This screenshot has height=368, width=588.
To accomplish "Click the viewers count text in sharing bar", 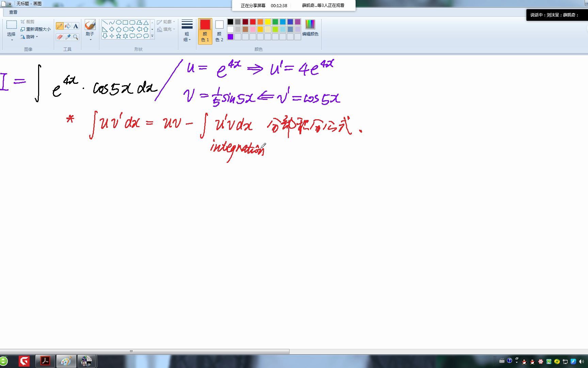I will [x=323, y=5].
